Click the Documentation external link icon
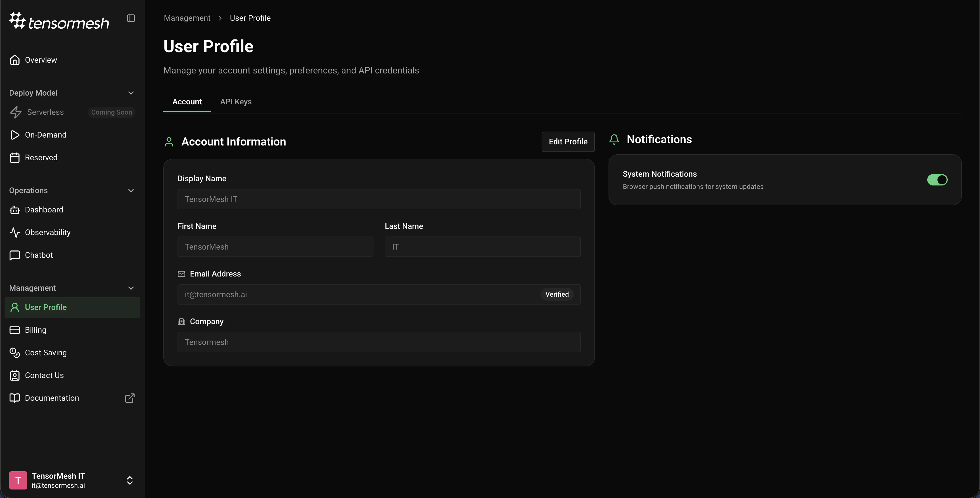The width and height of the screenshot is (980, 498). pos(129,398)
